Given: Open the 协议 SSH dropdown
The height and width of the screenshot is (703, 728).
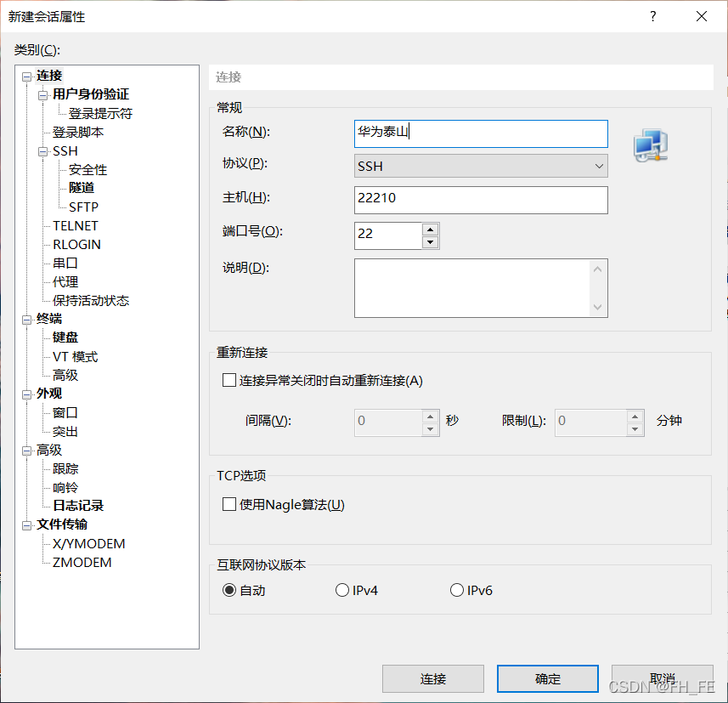Looking at the screenshot, I should pos(481,166).
